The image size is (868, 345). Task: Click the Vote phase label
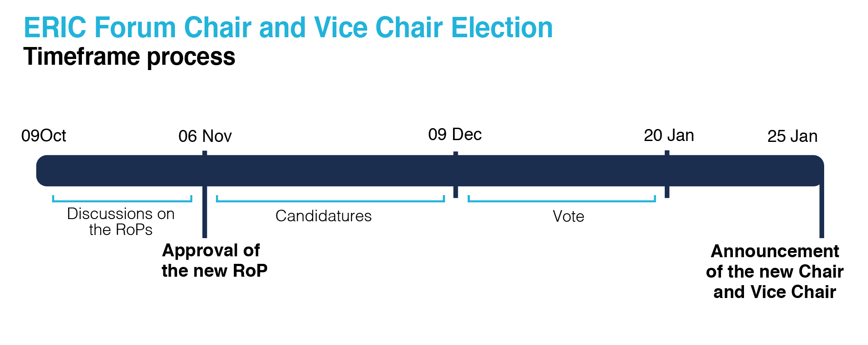coord(569,216)
